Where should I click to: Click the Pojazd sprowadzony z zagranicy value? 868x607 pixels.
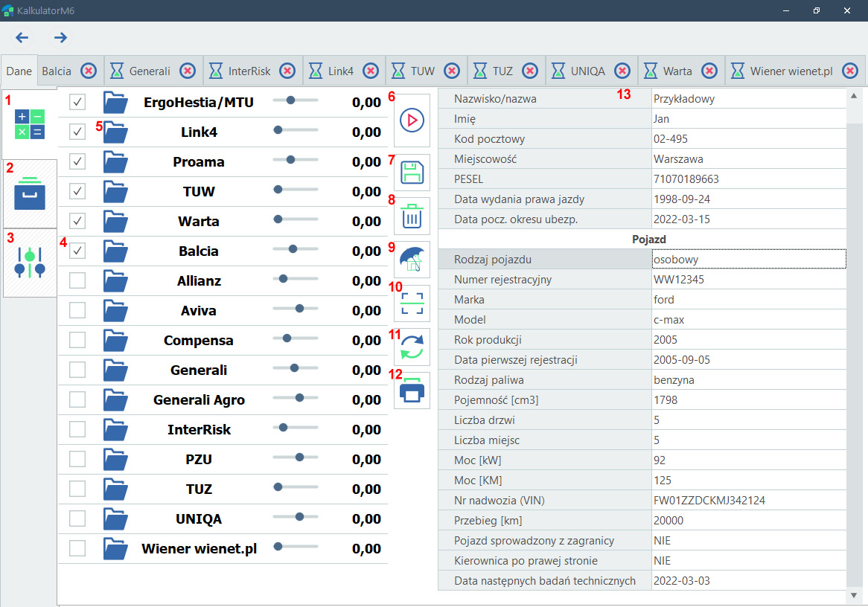pyautogui.click(x=749, y=541)
